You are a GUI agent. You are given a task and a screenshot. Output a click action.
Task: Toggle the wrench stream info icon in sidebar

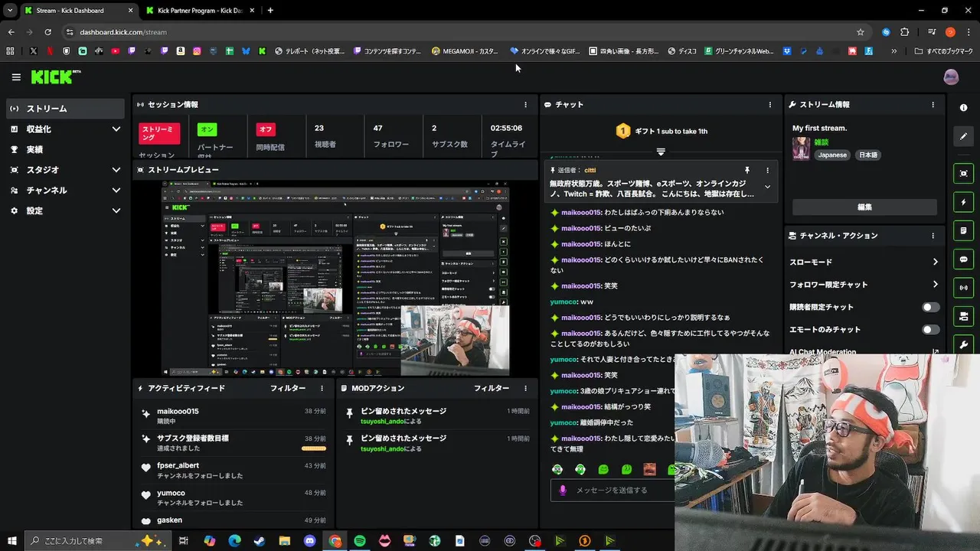tap(964, 344)
